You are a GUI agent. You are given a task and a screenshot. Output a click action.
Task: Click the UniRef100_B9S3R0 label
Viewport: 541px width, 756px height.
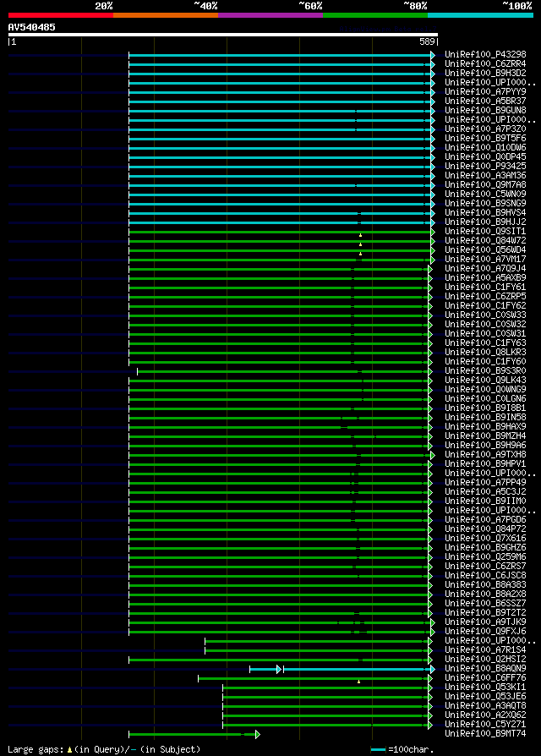pos(485,370)
